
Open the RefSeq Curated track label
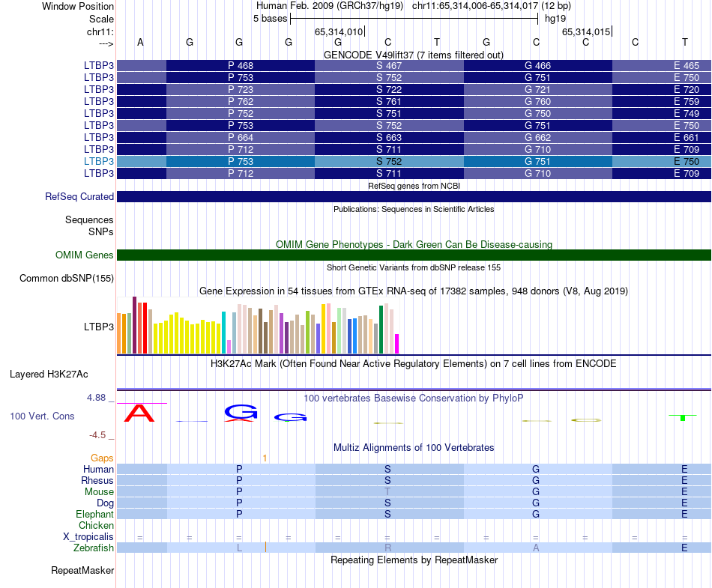click(79, 196)
